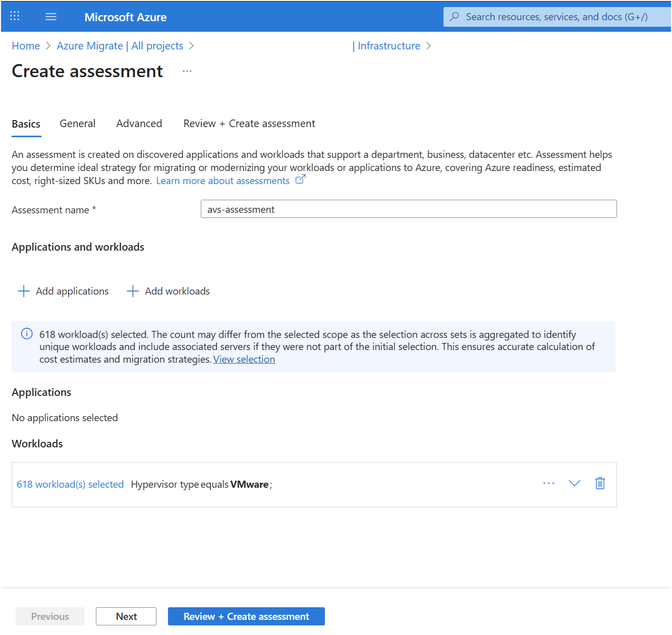Open the hamburger portal menu
The image size is (672, 635).
[x=51, y=17]
